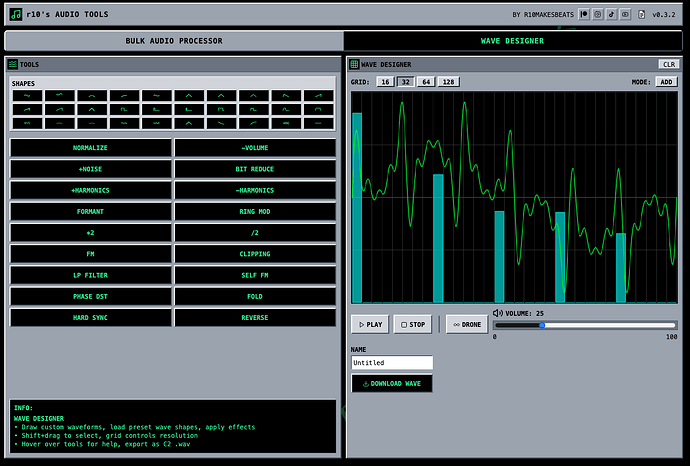Screen dimensions: 690x466
Task: Apply the Self FM tool
Action: (x=255, y=275)
